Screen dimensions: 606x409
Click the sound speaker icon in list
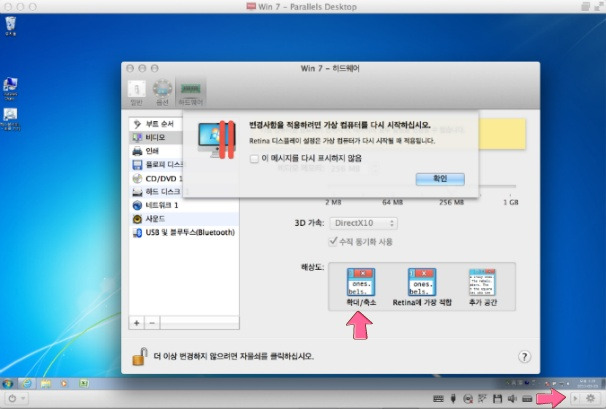137,219
